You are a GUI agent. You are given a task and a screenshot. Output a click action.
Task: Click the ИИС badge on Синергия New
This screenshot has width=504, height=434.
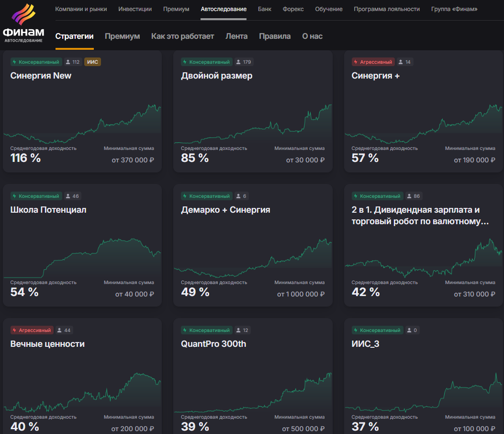92,62
